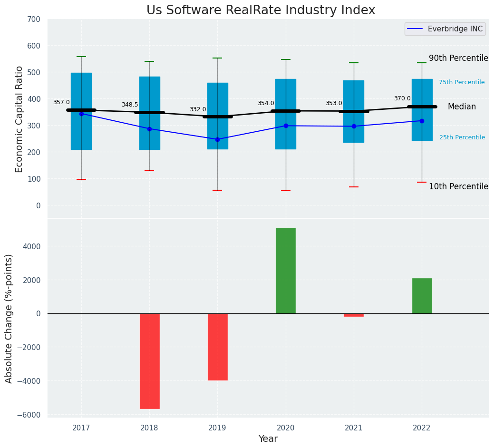The width and height of the screenshot is (494, 448).
Task: Click the chart title Us Software RealRate
Action: point(261,10)
